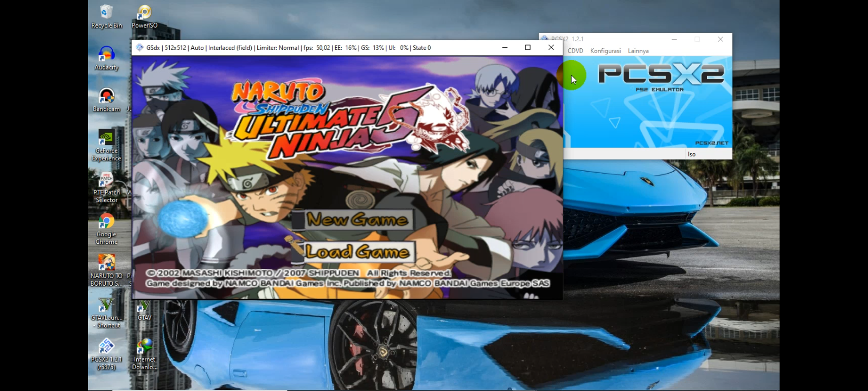The height and width of the screenshot is (391, 868).
Task: Close the GSdx game window
Action: (x=551, y=48)
